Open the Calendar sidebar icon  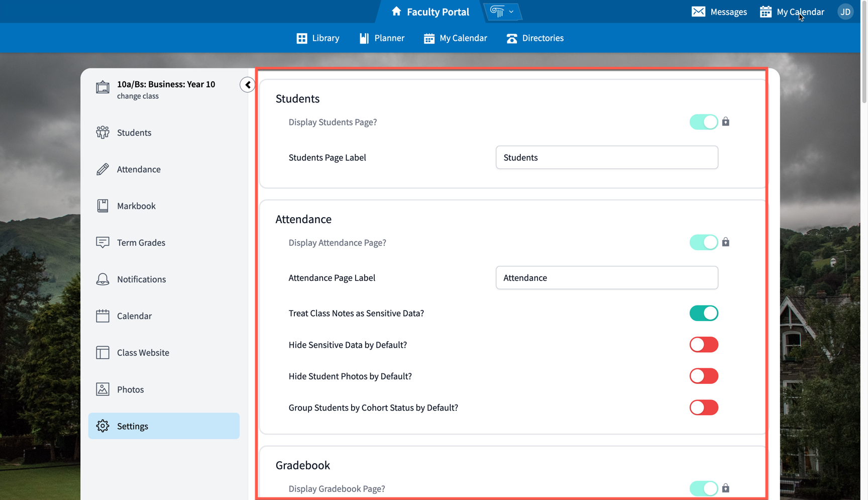point(102,316)
